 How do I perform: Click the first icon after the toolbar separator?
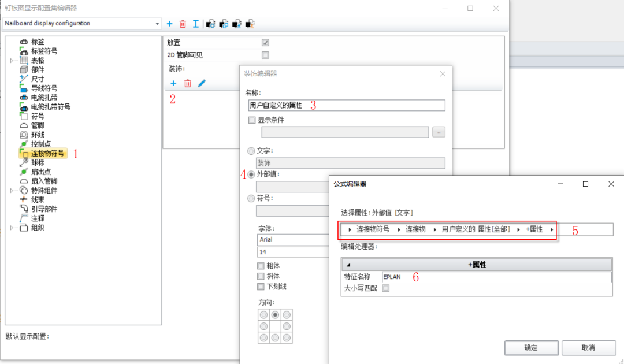coord(211,24)
